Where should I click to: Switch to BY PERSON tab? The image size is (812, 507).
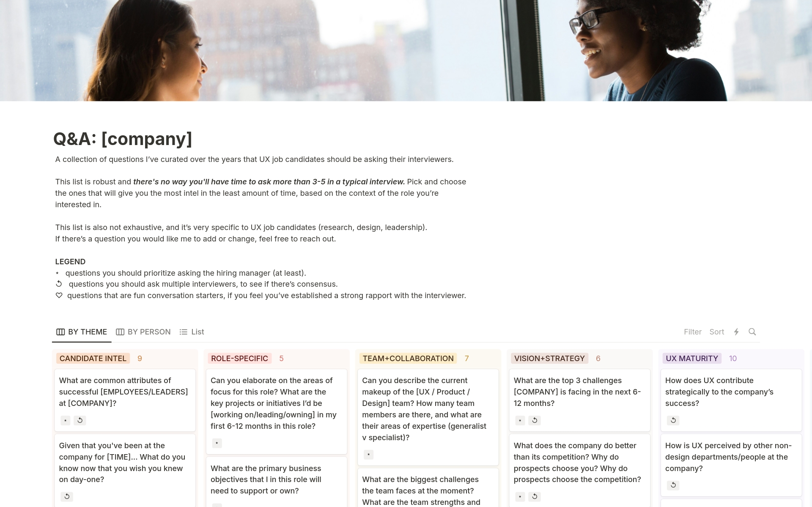(x=144, y=331)
